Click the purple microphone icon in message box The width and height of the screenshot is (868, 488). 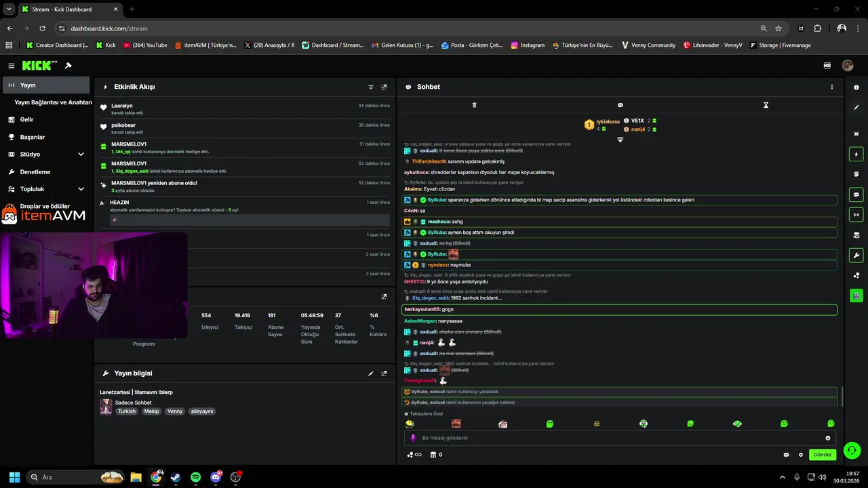click(x=413, y=438)
